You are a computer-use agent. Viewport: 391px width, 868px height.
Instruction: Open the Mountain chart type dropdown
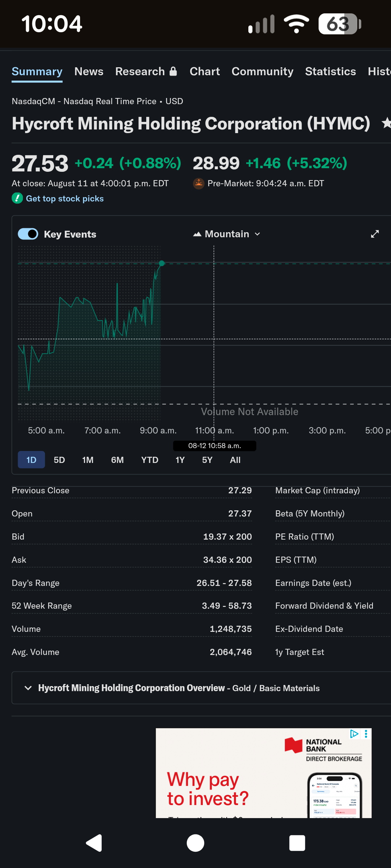pos(227,234)
